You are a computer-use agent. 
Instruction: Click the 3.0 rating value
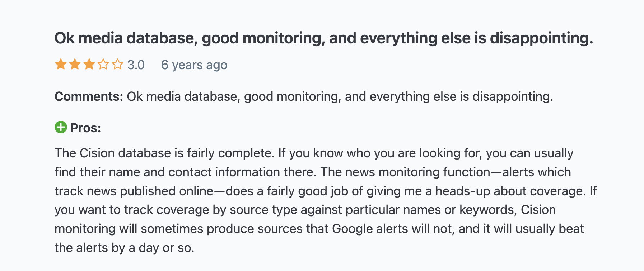point(136,65)
